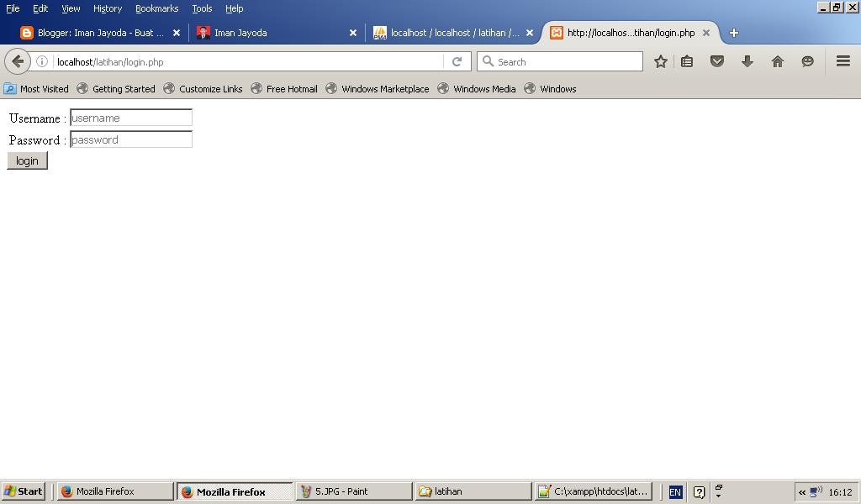Switch to C:\xampp\htdocs editor taskbar window

[x=594, y=491]
